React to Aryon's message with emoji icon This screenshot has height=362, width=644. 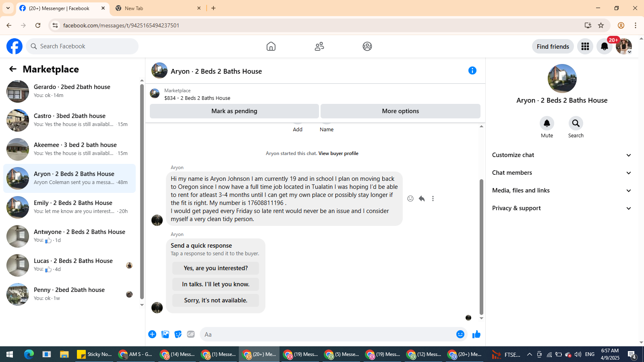(x=410, y=199)
